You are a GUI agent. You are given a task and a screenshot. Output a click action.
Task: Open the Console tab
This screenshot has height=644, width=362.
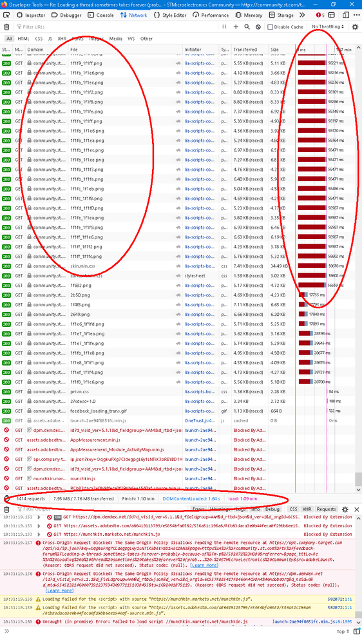pos(100,15)
